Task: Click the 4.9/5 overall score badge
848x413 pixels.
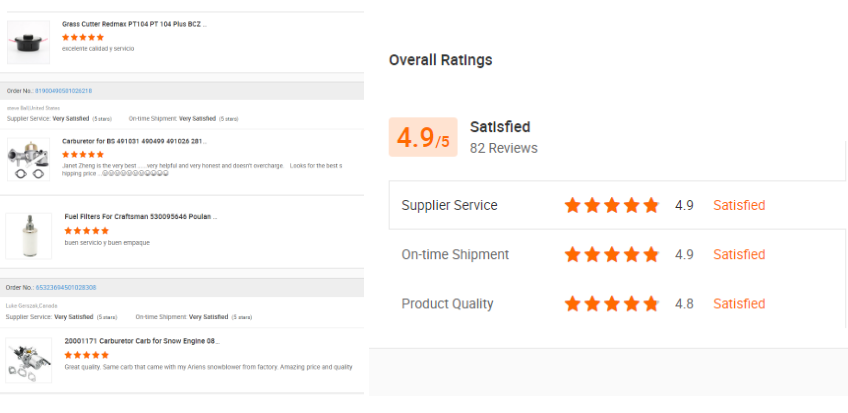Action: [x=423, y=138]
